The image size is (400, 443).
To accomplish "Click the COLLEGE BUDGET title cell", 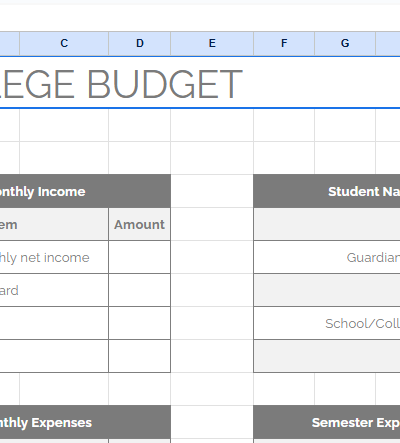I will (200, 83).
